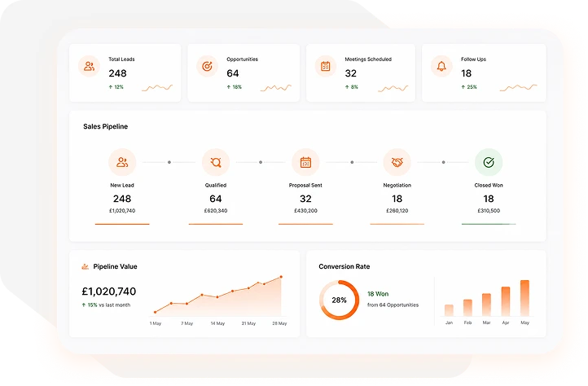Click the Opportunities sparkline

(x=275, y=88)
